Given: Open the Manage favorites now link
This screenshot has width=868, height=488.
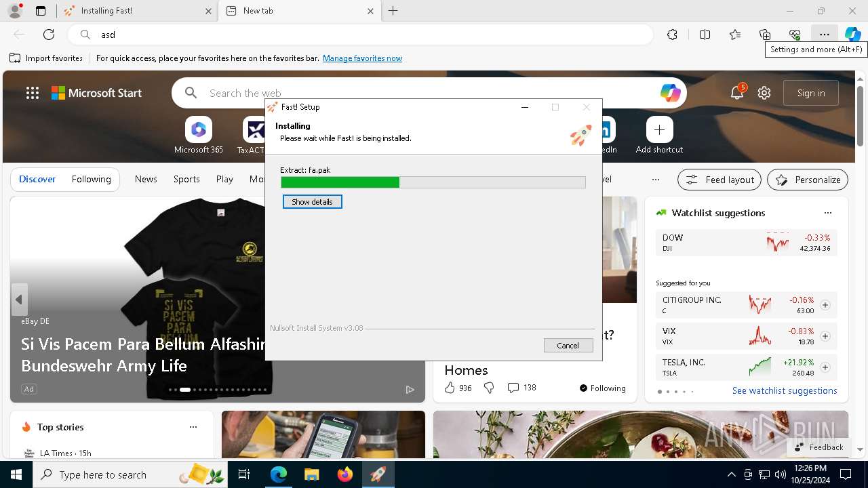Looking at the screenshot, I should click(x=362, y=58).
